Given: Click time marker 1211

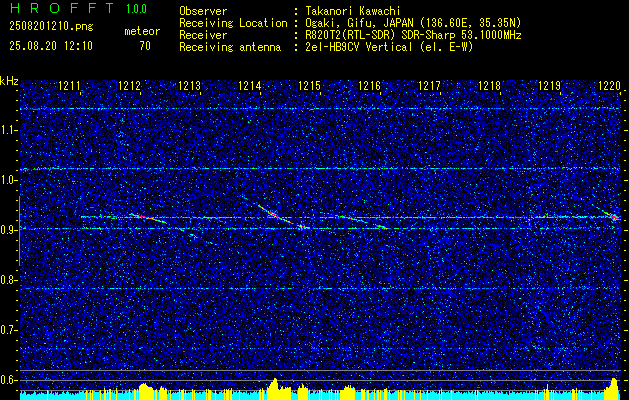Looking at the screenshot, I should pyautogui.click(x=69, y=85).
